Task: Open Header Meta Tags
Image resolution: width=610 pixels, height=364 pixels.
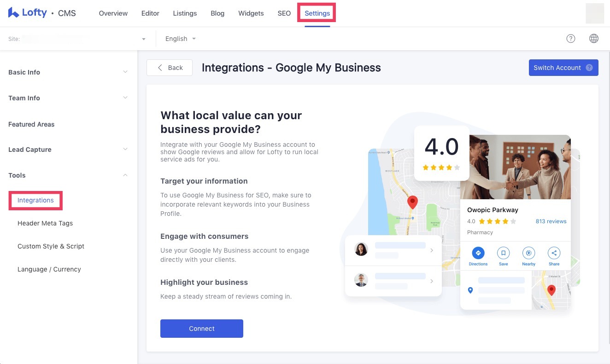Action: click(45, 223)
